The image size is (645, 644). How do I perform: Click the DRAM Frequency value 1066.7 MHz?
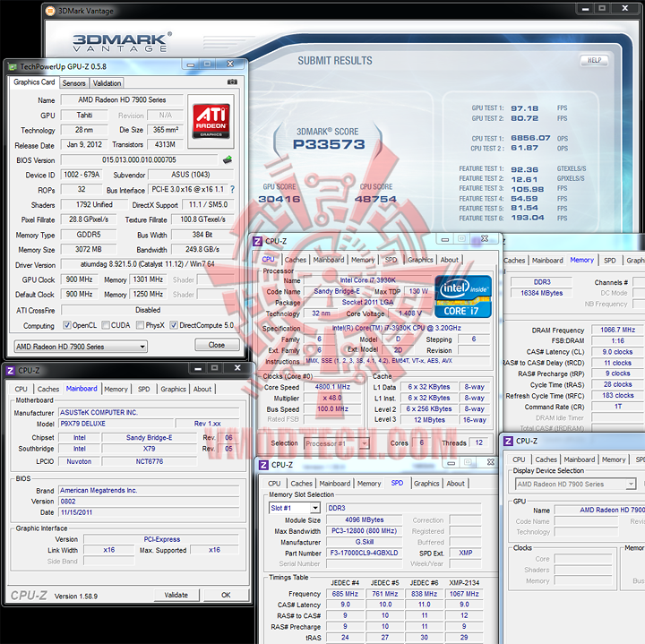point(617,330)
